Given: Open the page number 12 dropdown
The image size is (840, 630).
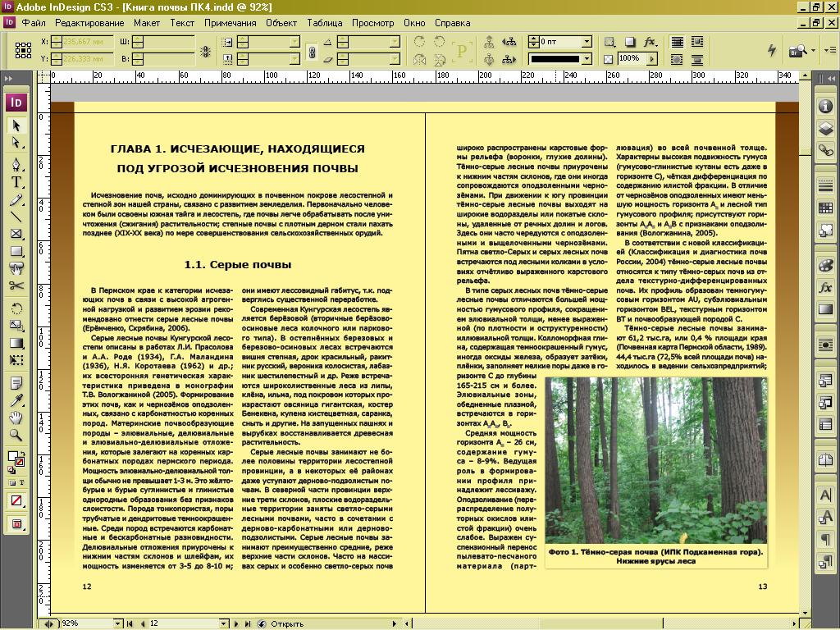Looking at the screenshot, I should (x=224, y=623).
